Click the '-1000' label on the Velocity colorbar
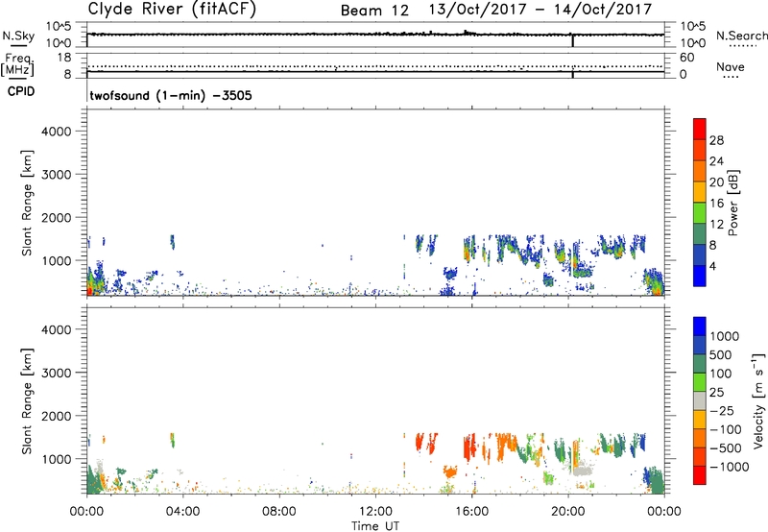Screen dimensions: 768x532 [x=730, y=467]
